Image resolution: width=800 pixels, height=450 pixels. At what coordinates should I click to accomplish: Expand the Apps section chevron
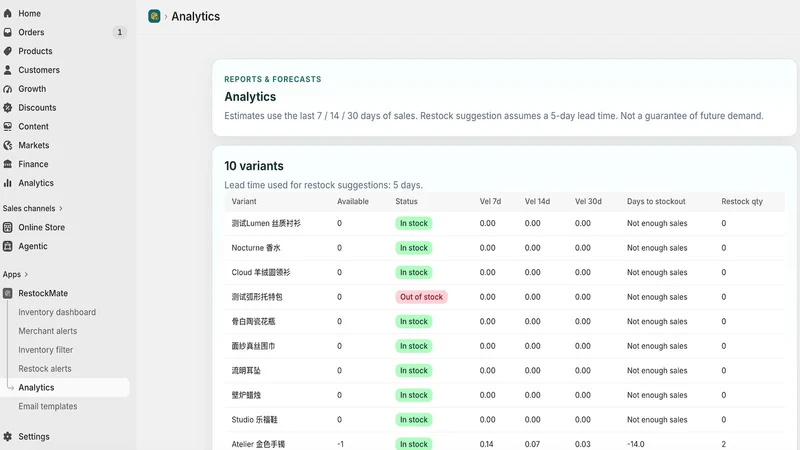pyautogui.click(x=26, y=274)
